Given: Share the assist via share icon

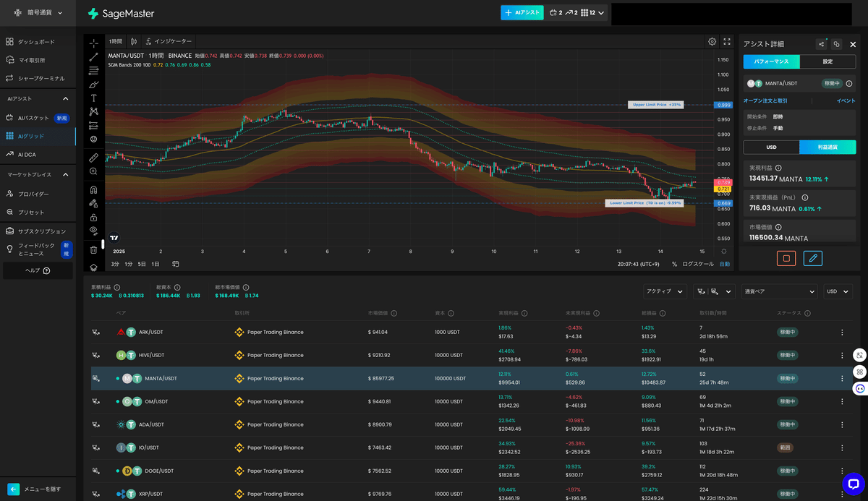Looking at the screenshot, I should [x=821, y=44].
